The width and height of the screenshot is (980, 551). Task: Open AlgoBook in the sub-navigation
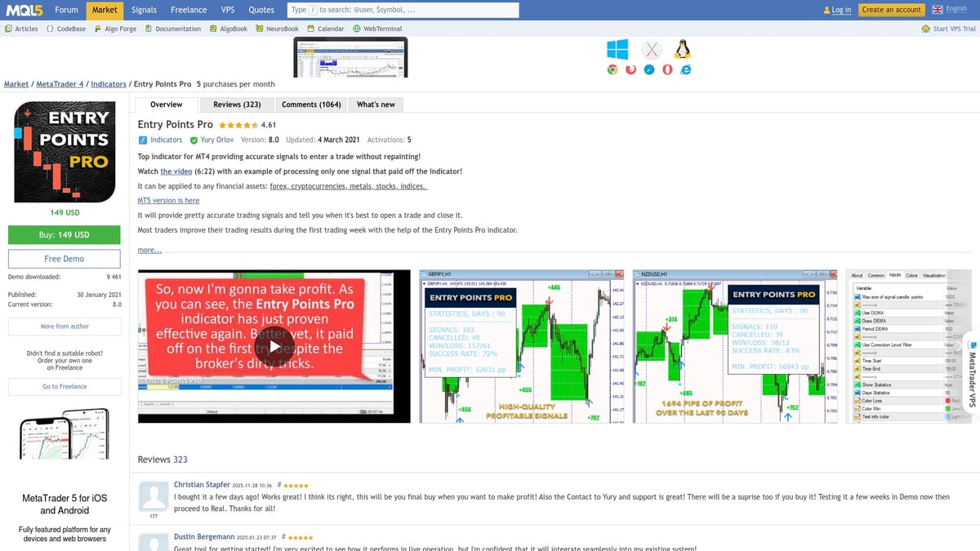tap(228, 29)
